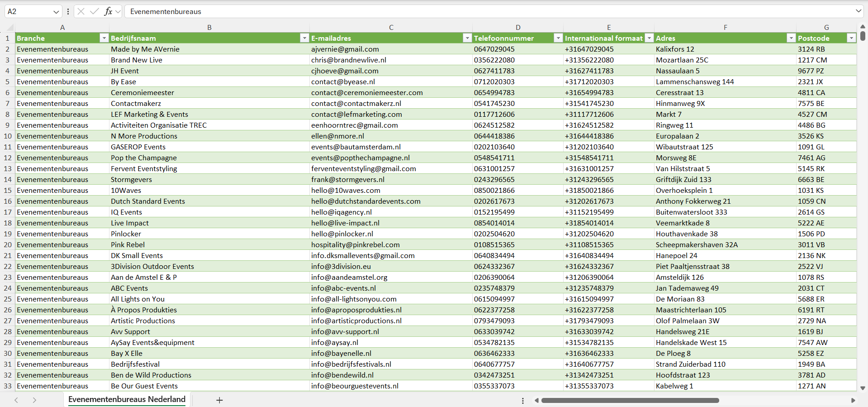Select the Evenementenbureaus Nederland sheet tab

click(x=127, y=399)
